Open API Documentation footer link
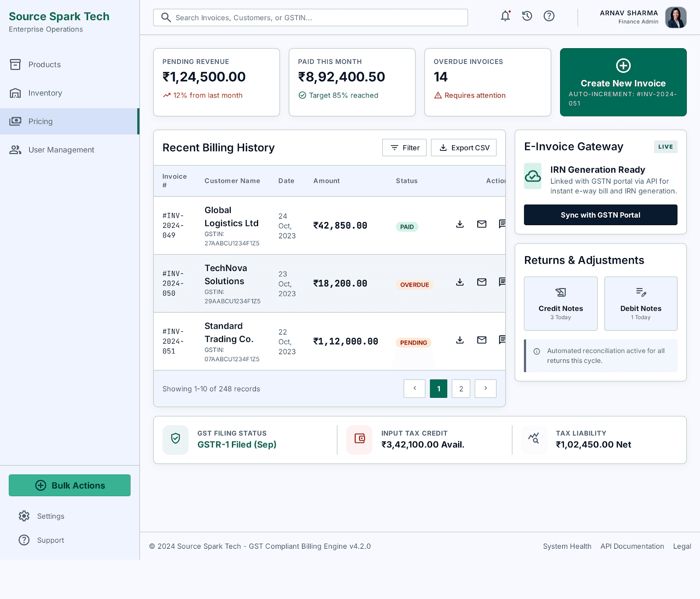The image size is (700, 599). click(632, 547)
